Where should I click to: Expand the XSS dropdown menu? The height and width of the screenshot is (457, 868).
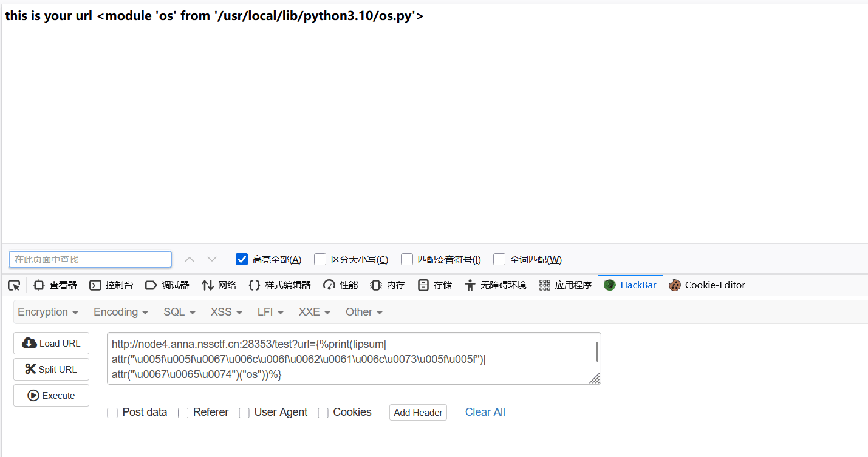pos(226,312)
